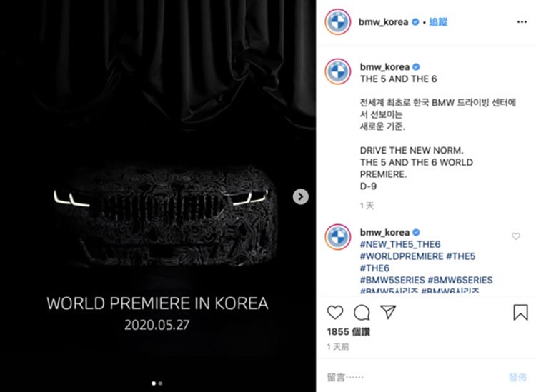Click the blue follow link beside bmw_korea
This screenshot has height=392, width=536.
[x=438, y=22]
